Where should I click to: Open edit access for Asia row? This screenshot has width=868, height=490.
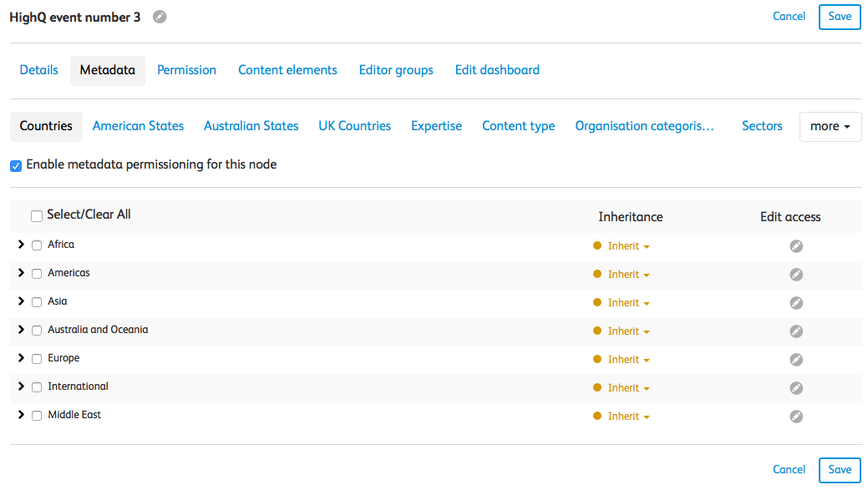point(796,303)
